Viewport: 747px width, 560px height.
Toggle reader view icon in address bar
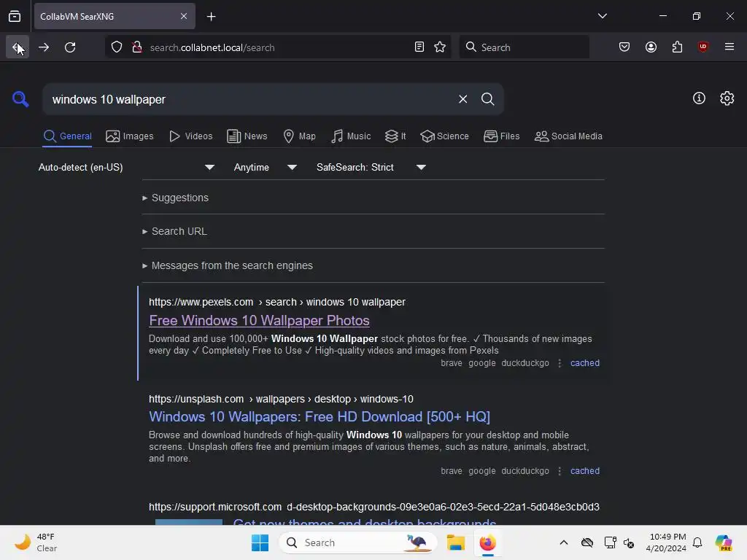419,47
